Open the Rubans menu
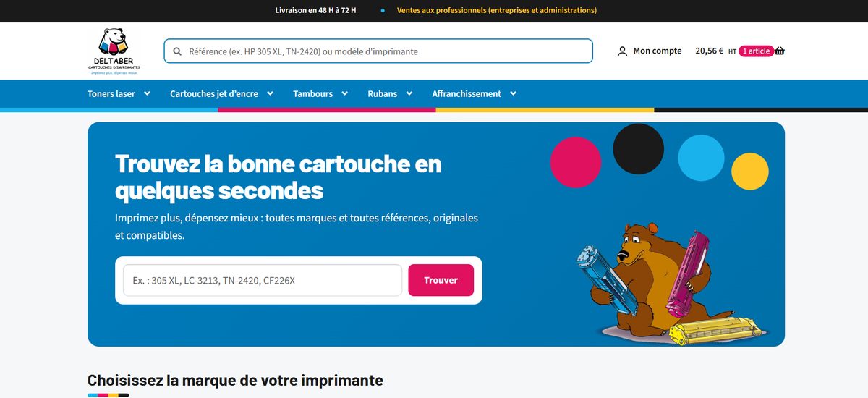Viewport: 868px width, 398px height. [x=382, y=94]
